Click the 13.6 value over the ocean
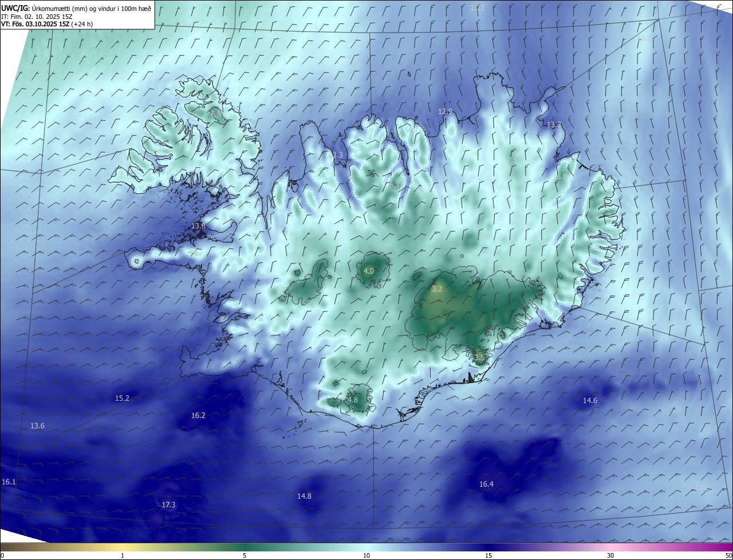 point(37,425)
